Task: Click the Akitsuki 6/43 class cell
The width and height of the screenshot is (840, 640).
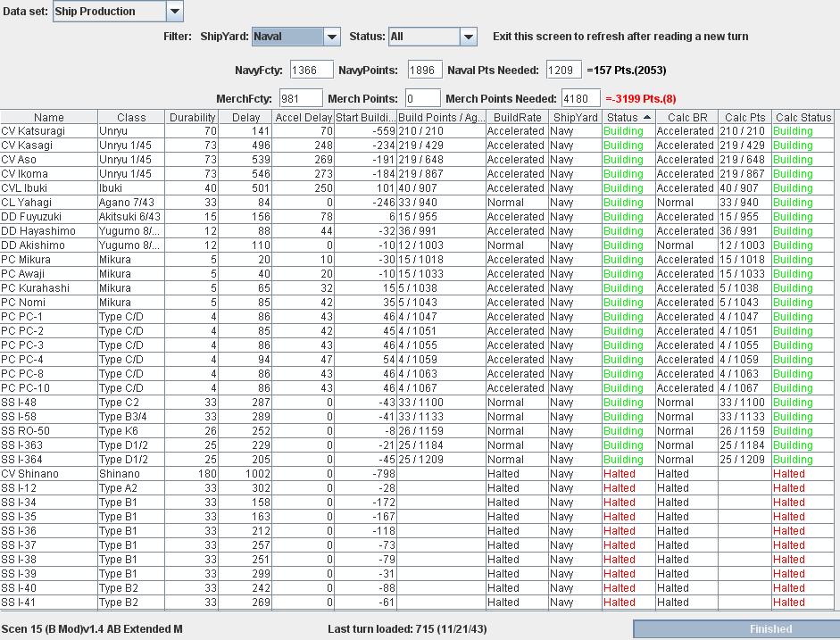Action: point(129,217)
